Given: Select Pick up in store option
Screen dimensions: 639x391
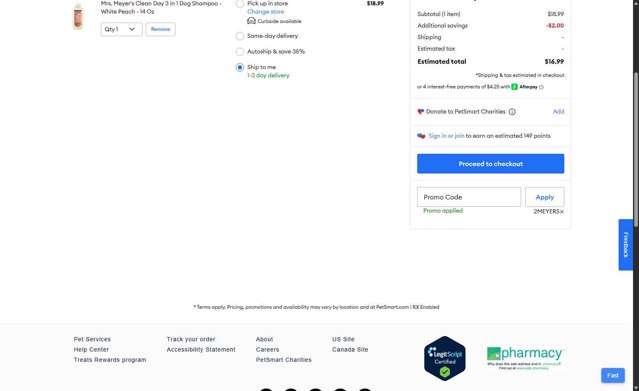Looking at the screenshot, I should 240,4.
